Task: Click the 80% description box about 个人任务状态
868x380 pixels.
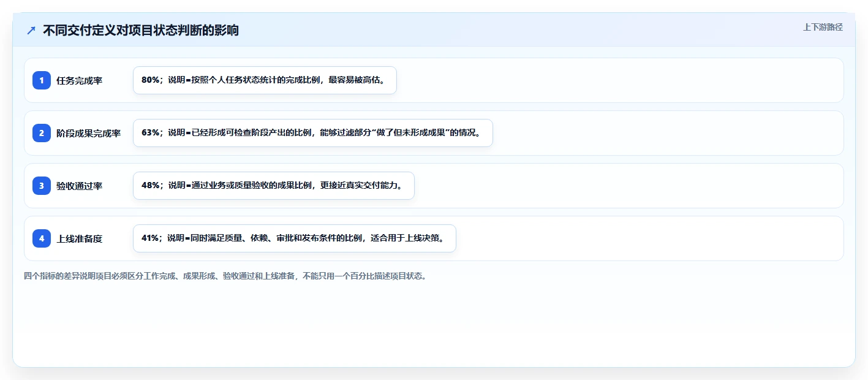Action: (265, 80)
